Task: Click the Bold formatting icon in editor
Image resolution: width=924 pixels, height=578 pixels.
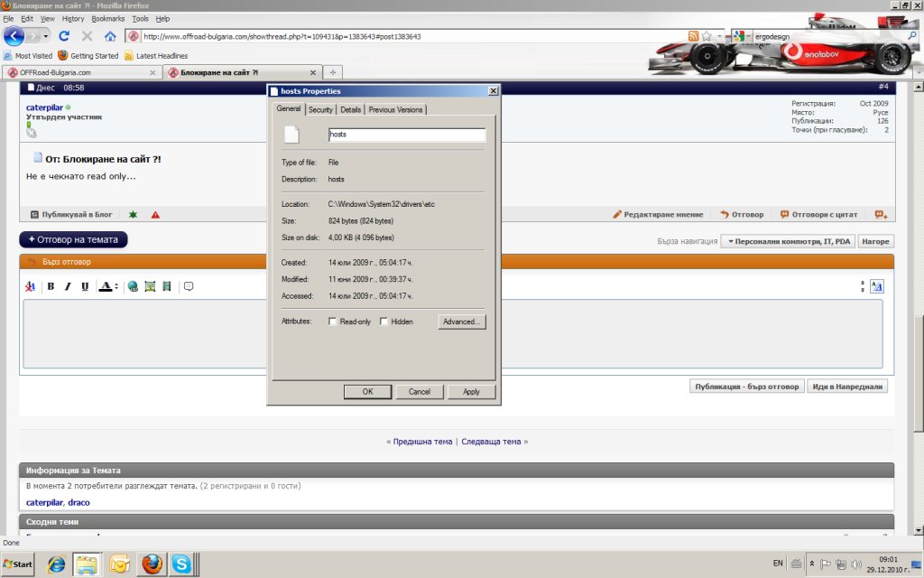Action: tap(51, 286)
